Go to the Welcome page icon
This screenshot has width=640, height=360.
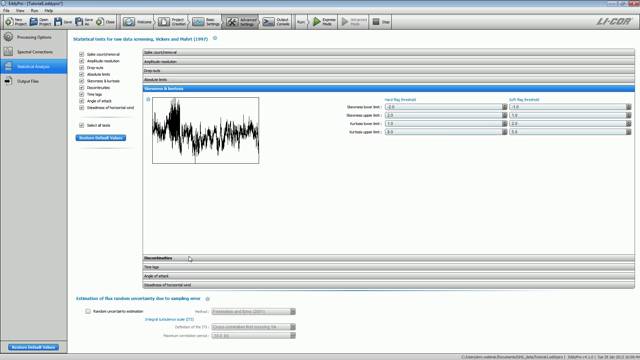(x=129, y=22)
